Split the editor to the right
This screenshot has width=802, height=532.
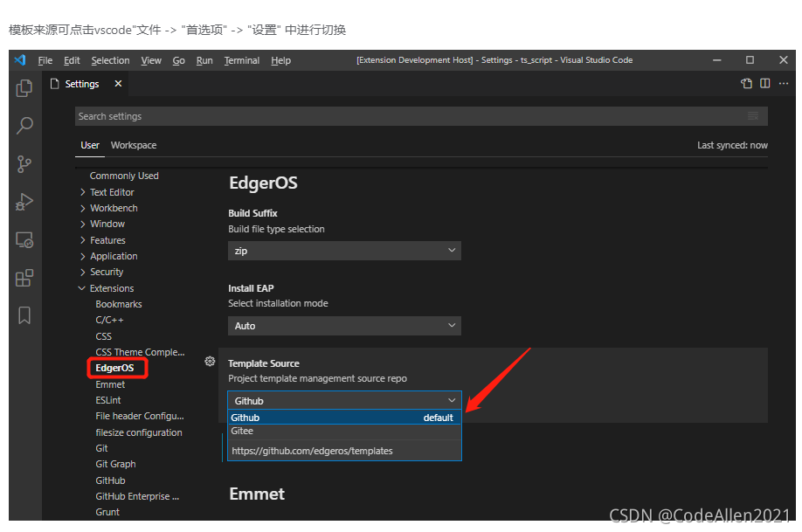click(x=764, y=83)
